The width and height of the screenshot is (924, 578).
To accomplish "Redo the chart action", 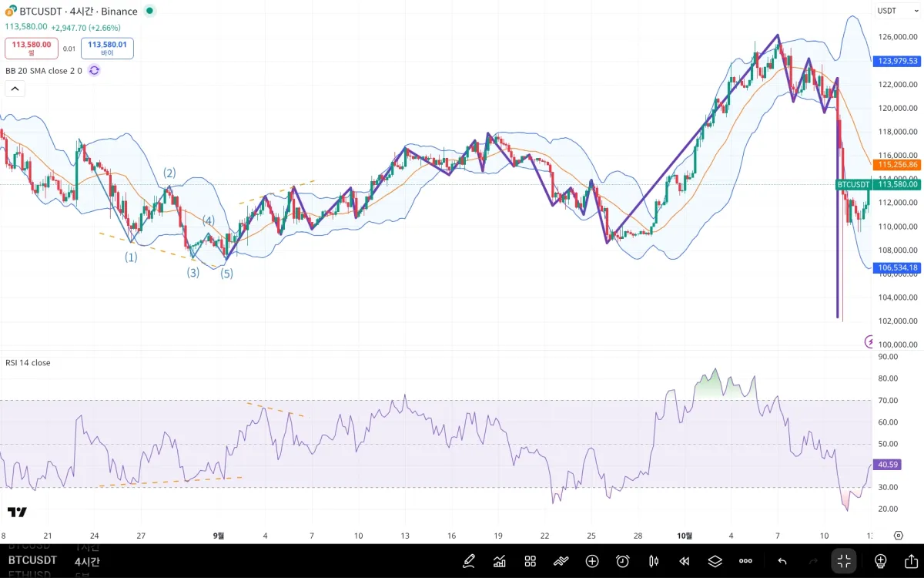I will 813,561.
